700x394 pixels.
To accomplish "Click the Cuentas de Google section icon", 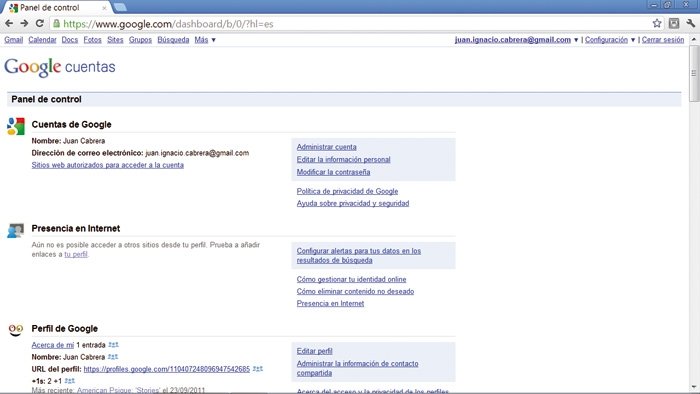I will [16, 126].
